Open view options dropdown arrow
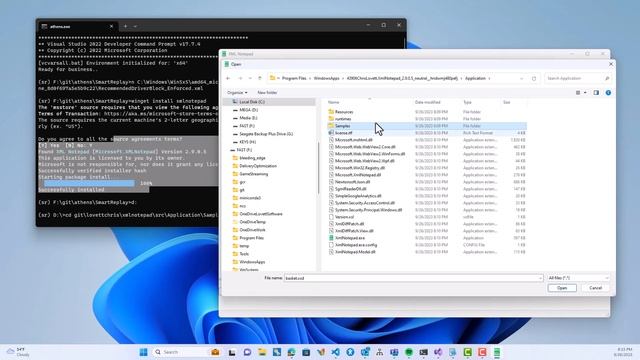This screenshot has width=640, height=360. click(x=585, y=93)
